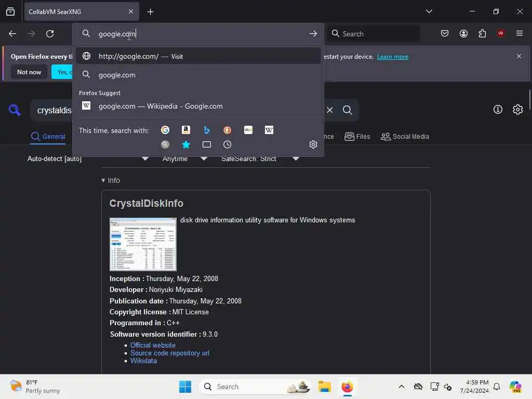Image resolution: width=532 pixels, height=399 pixels.
Task: Clear the SearXNG query with X
Action: [x=330, y=110]
